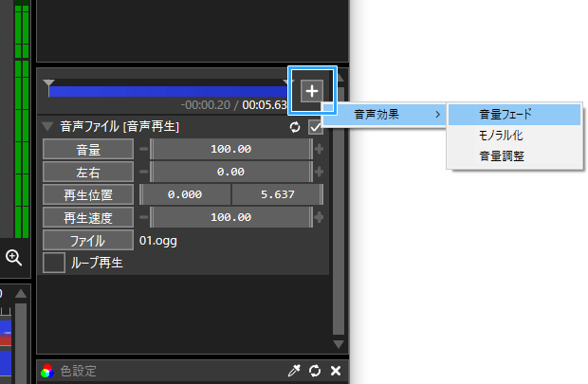The image size is (588, 384).
Task: Decrease 音量 with the minus button
Action: (143, 149)
